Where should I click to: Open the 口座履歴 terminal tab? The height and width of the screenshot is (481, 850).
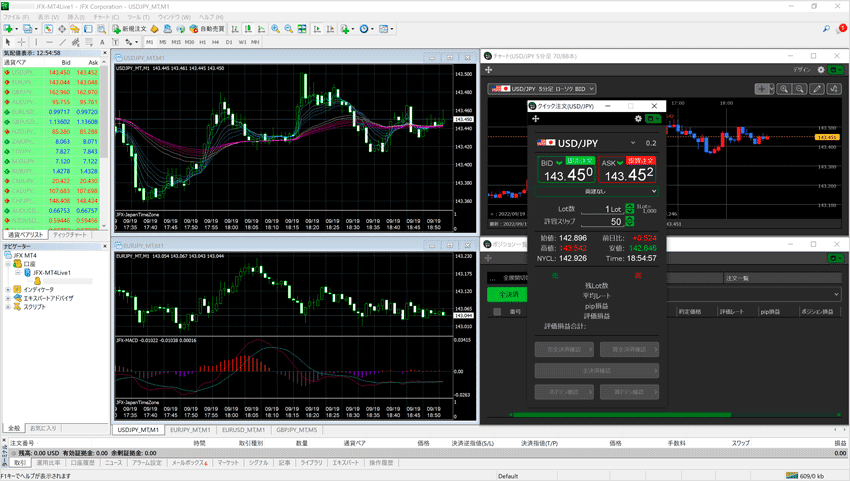pyautogui.click(x=82, y=463)
